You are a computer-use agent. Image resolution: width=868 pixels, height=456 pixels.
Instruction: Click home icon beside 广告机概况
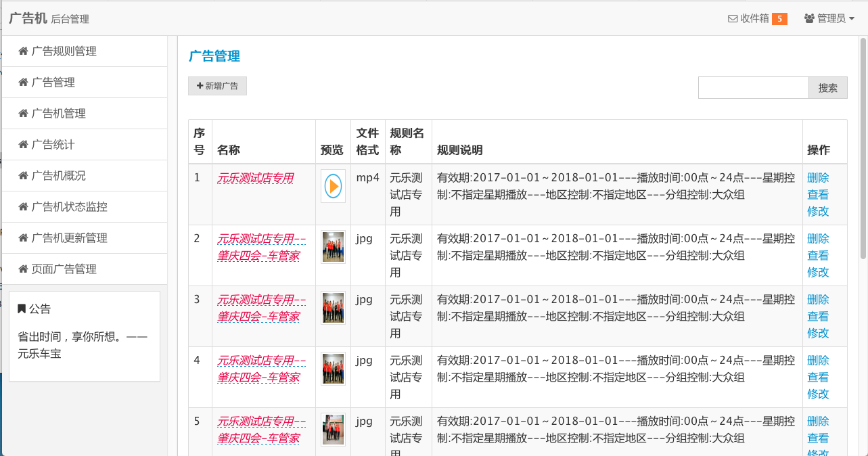click(23, 176)
